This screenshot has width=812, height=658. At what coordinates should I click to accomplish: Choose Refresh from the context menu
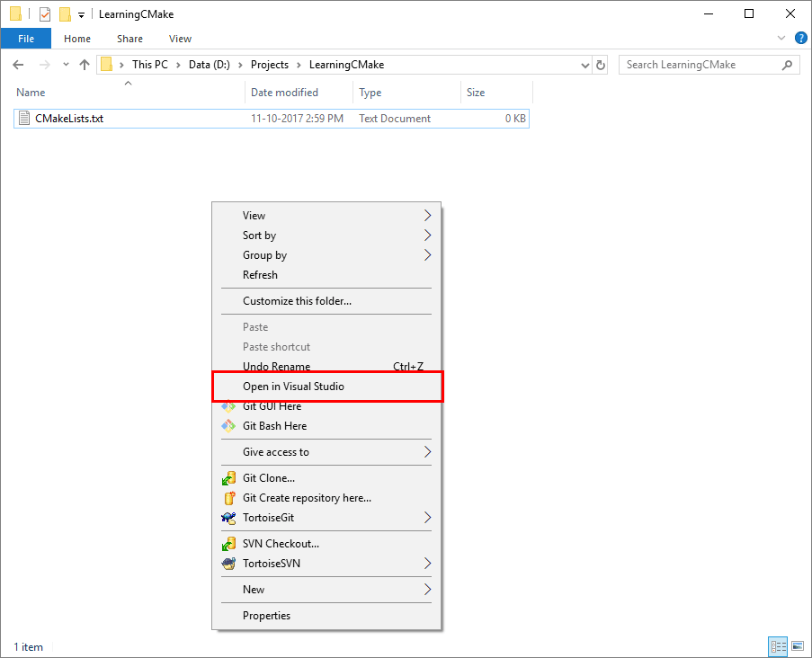(x=326, y=275)
